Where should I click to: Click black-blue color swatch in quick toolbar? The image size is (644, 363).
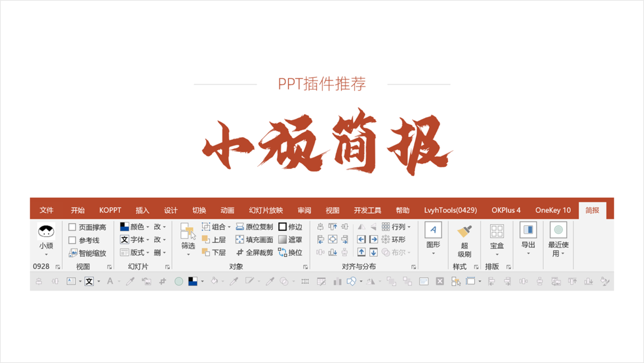(193, 281)
